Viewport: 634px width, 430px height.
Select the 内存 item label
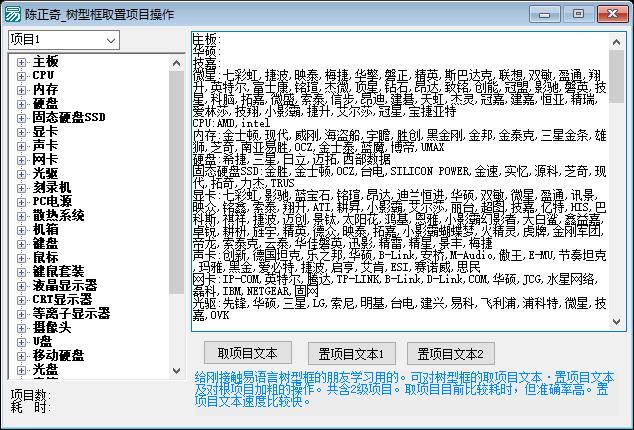46,90
